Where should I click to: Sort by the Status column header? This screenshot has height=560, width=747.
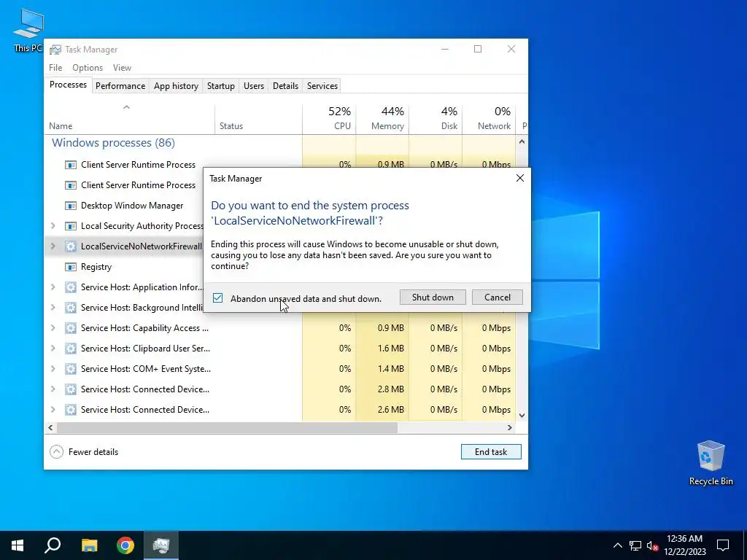click(259, 118)
